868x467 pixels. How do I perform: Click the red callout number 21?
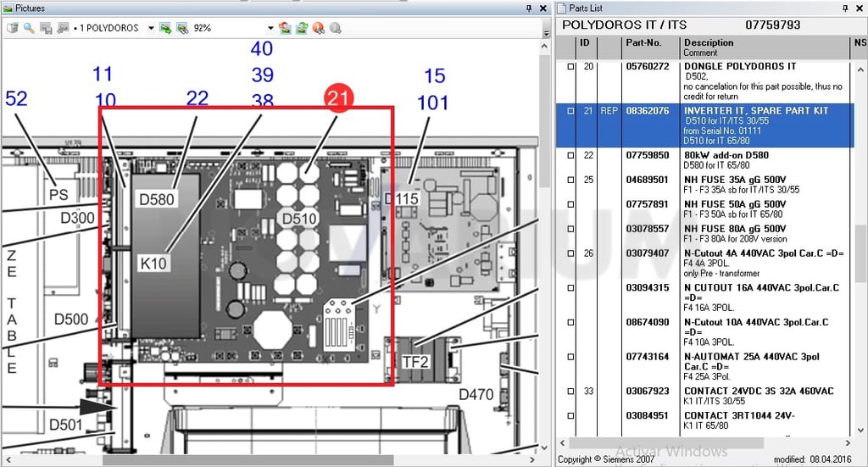[x=338, y=98]
